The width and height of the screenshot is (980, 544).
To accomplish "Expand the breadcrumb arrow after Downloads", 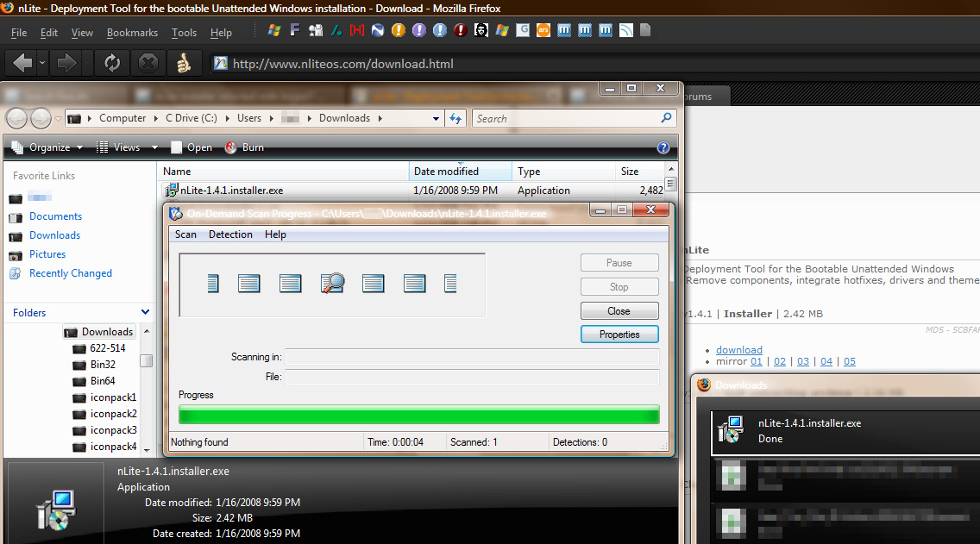I will coord(380,118).
